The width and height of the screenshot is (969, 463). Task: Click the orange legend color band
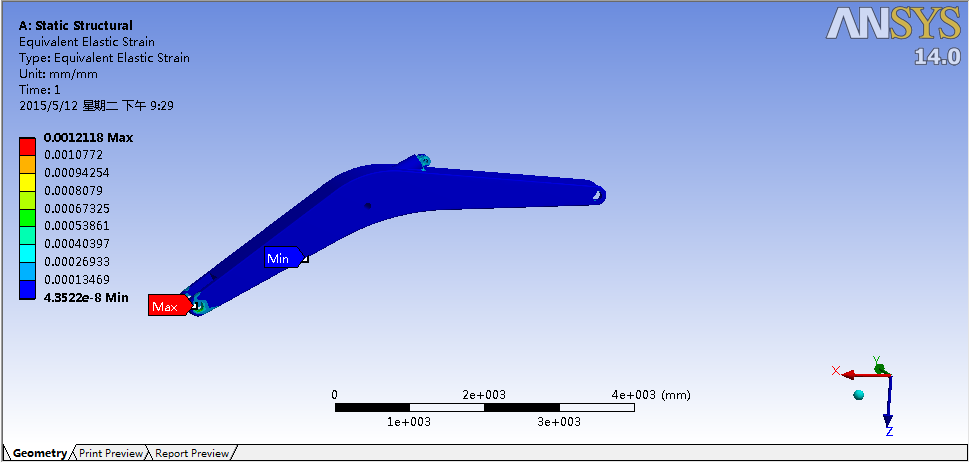(x=27, y=164)
